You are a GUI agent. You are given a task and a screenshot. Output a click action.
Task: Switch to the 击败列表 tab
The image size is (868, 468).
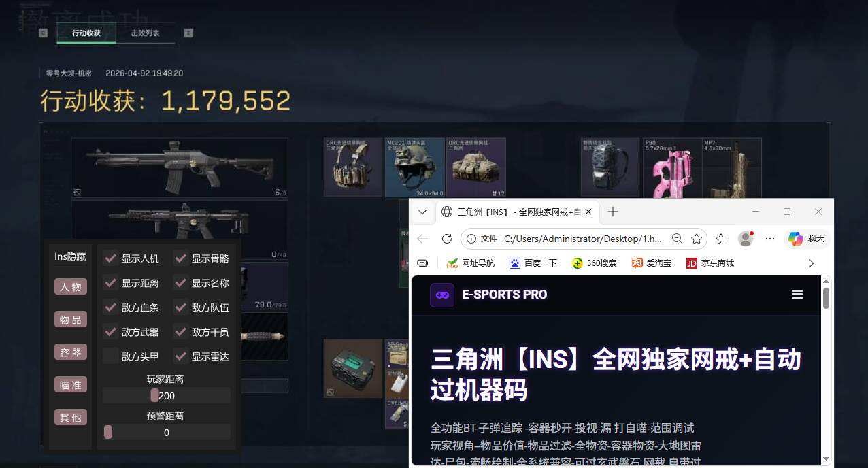click(145, 33)
